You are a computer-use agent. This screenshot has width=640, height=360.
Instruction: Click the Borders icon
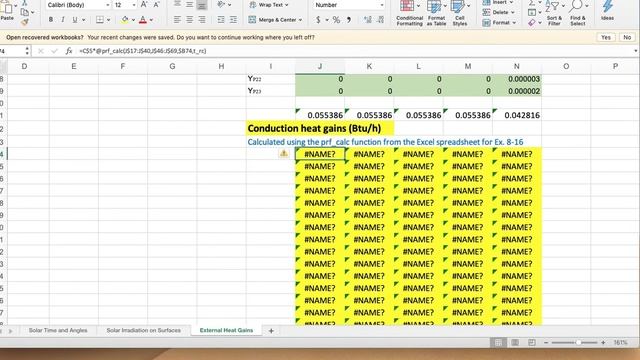click(100, 20)
